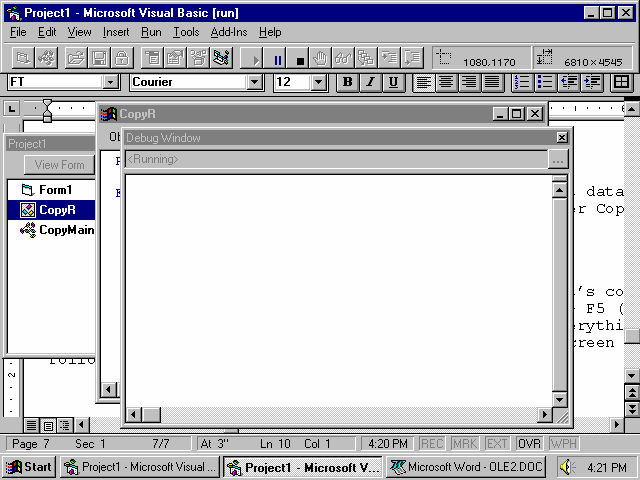Image resolution: width=640 pixels, height=480 pixels.
Task: Click the Debug Window vertical scrollbar down arrow
Action: coord(560,398)
